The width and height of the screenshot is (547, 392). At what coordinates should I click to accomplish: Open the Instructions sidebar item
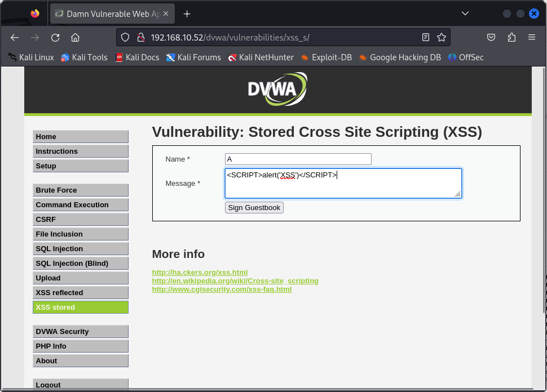coord(81,152)
